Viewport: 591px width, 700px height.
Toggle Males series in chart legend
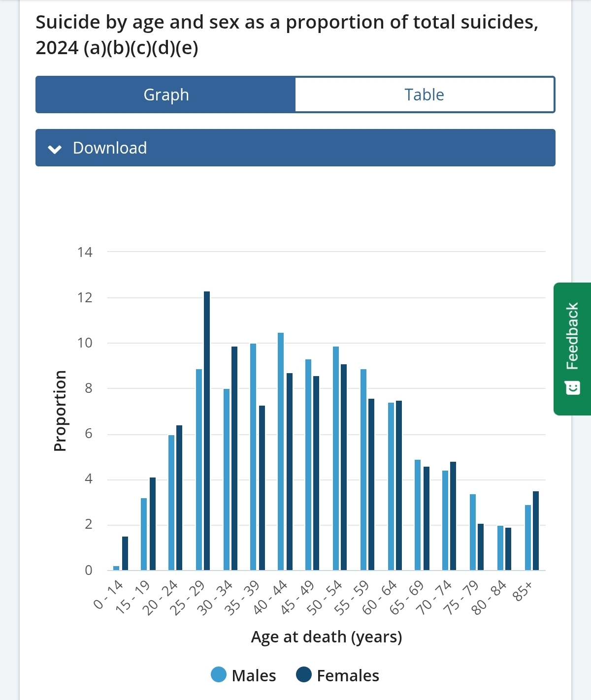[243, 675]
